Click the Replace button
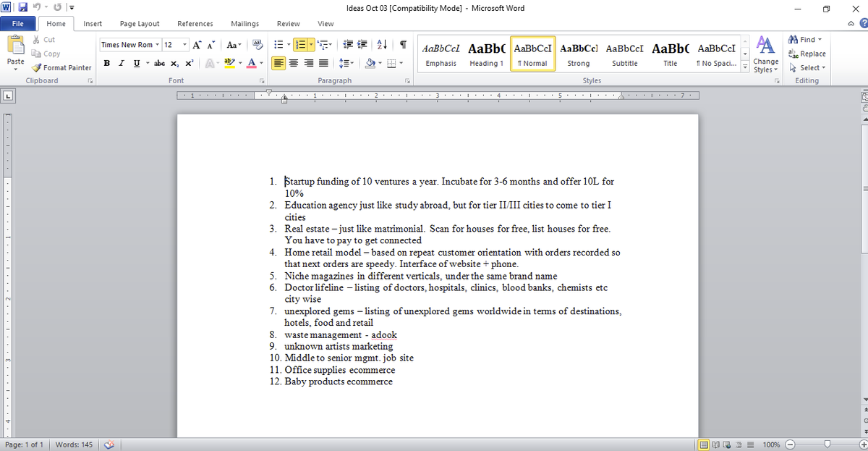Screen dimensions: 868x451 (x=807, y=54)
